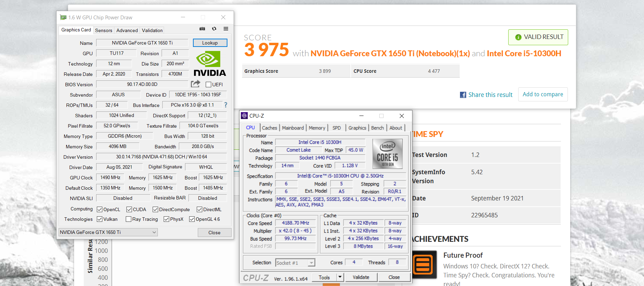Click the Intel Core i5 badge image
The height and width of the screenshot is (286, 644).
[x=387, y=154]
